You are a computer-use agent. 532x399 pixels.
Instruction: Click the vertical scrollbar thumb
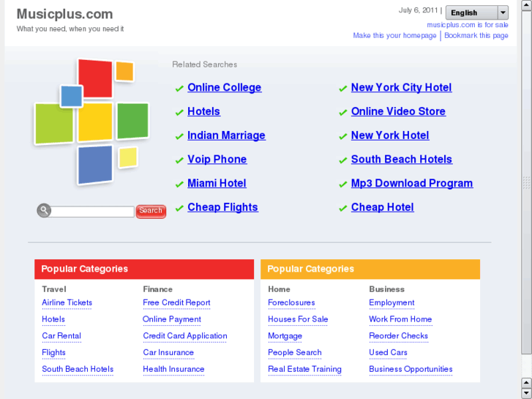pos(526,183)
